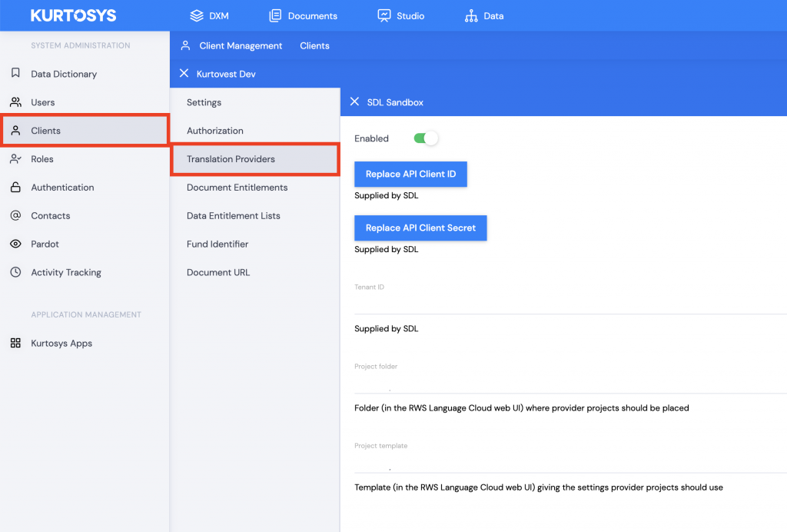This screenshot has width=787, height=532.
Task: Click the Client Management person icon
Action: 185,45
